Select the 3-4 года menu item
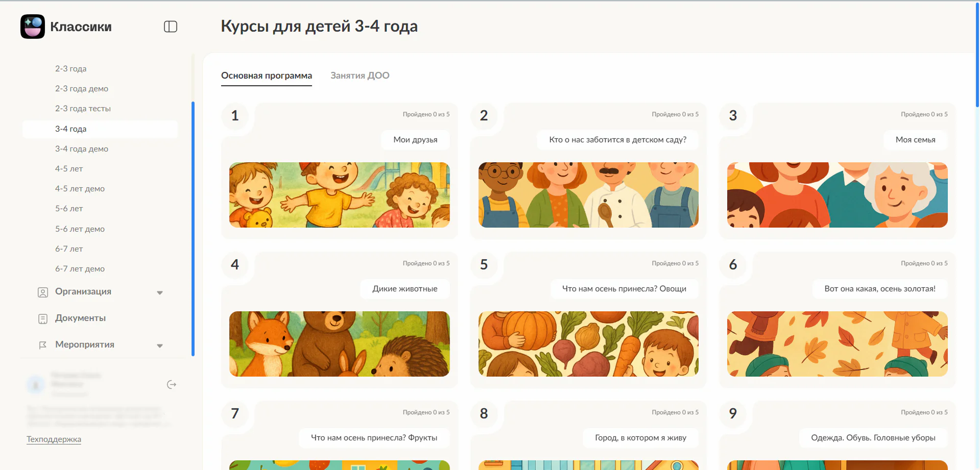This screenshot has width=980, height=470. 100,129
